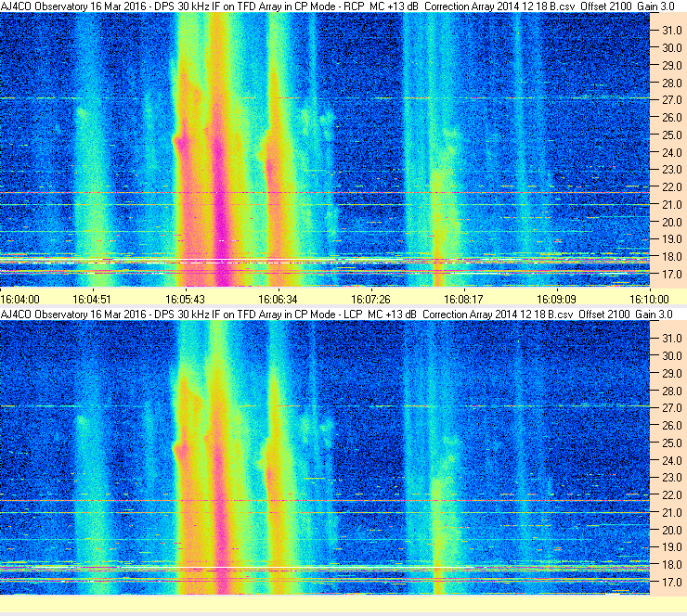Screen dimensions: 687x616
Task: Click the 17.0 frequency tick in RCP plot
Action: 671,275
